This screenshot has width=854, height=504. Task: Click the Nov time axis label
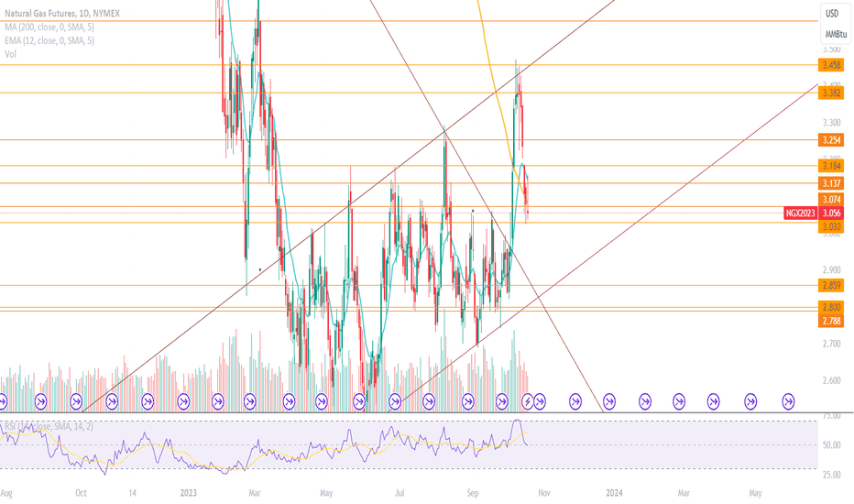[x=544, y=493]
